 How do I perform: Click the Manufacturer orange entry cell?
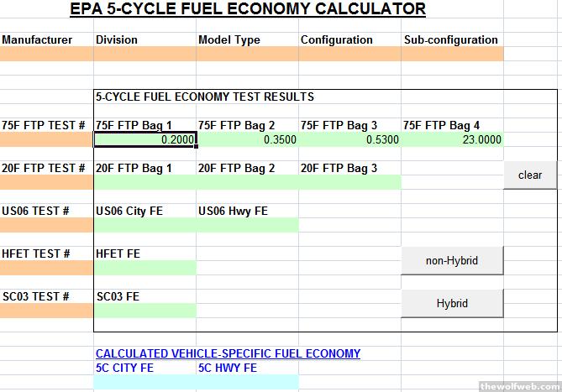(x=46, y=55)
